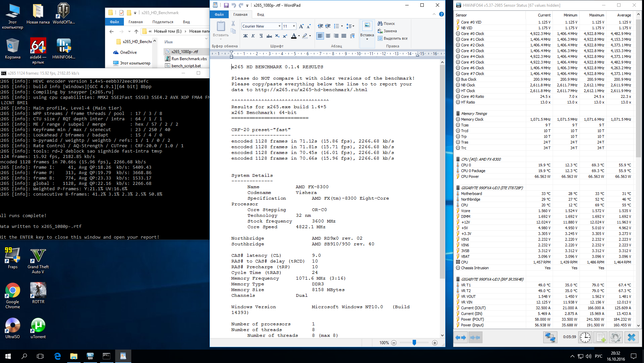Open HWiNFO remote monitoring computers icon
This screenshot has width=644, height=363.
point(550,337)
